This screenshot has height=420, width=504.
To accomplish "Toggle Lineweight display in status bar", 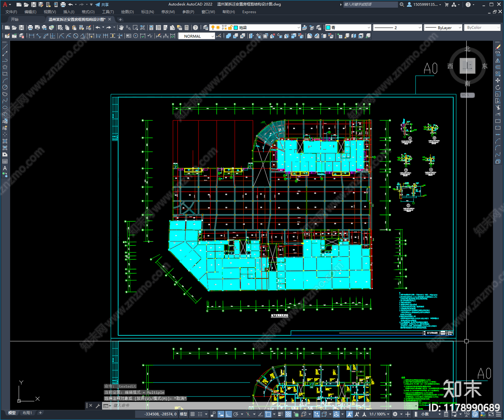I will [x=280, y=414].
